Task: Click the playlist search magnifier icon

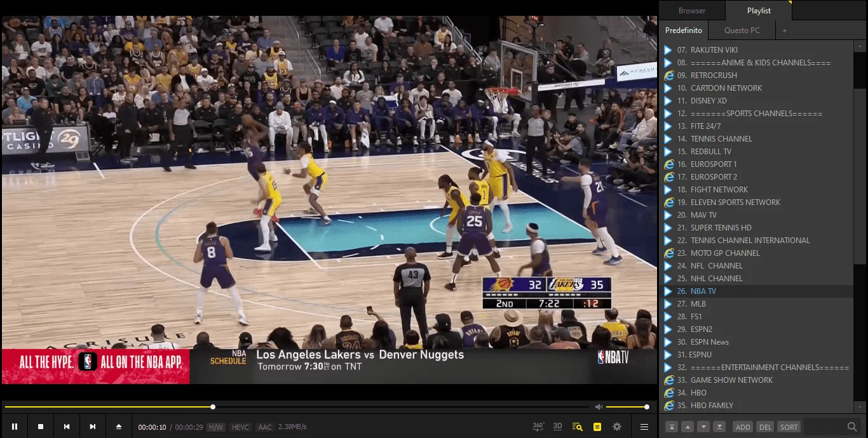Action: 852,427
